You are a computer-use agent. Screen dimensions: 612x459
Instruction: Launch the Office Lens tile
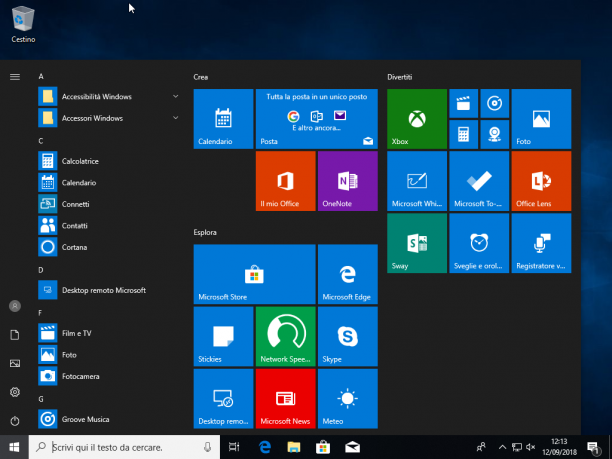pos(541,181)
